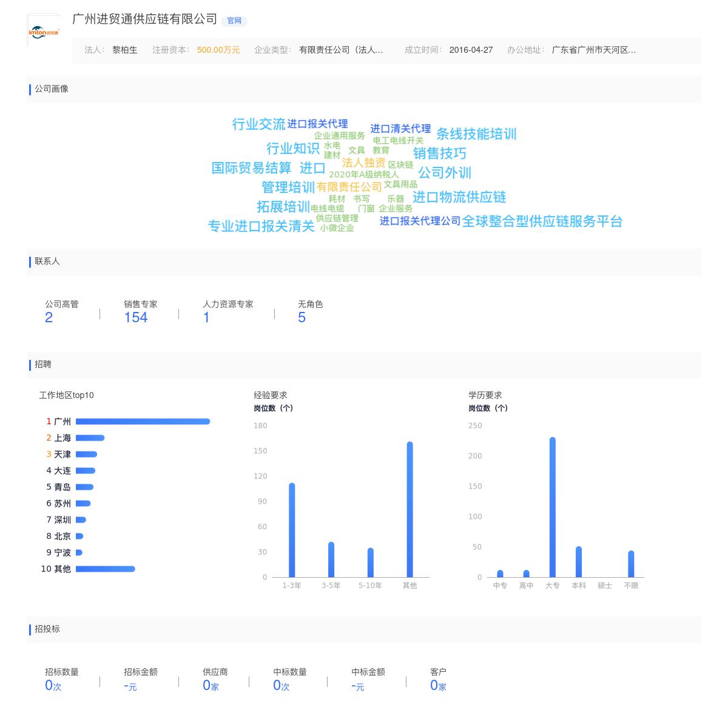
Task: Click the imton company logo
Action: [x=44, y=32]
